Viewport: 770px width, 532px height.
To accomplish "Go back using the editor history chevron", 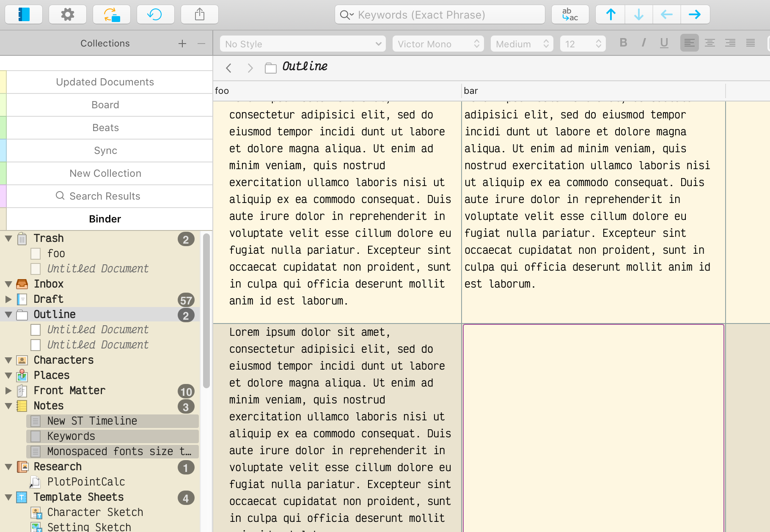I will [229, 68].
